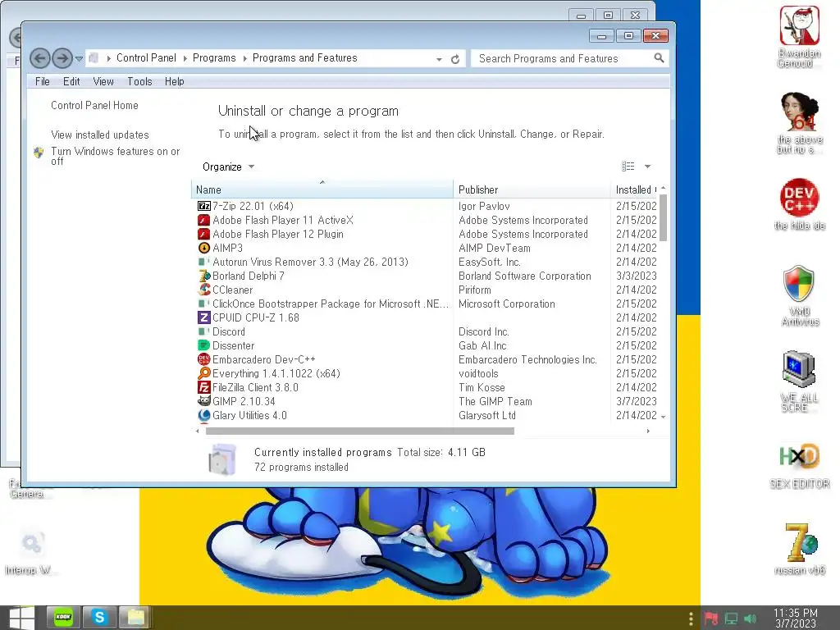Click the vertical scrollbar down arrow
Image resolution: width=840 pixels, height=630 pixels.
point(663,417)
